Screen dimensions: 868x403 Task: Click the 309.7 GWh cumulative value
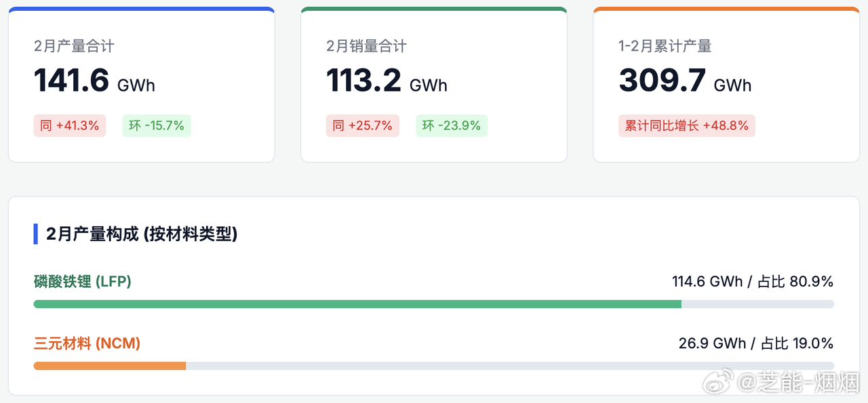pyautogui.click(x=685, y=81)
